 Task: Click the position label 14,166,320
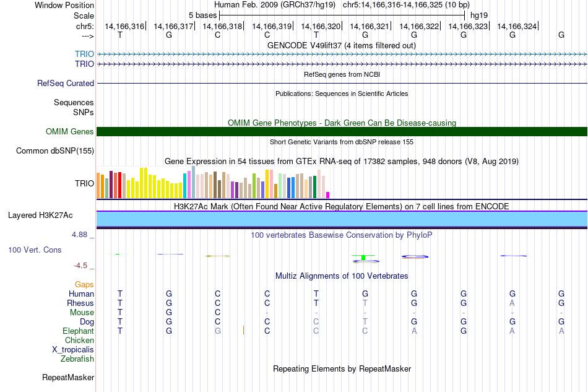[321, 26]
